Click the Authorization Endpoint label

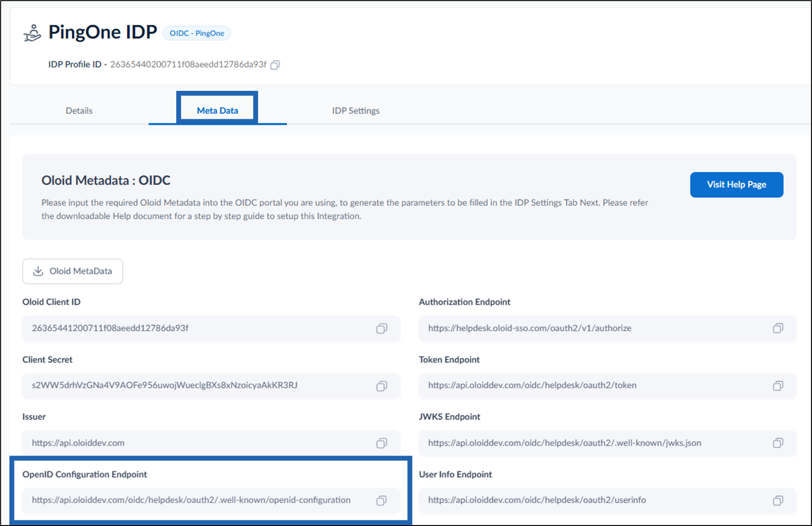(x=465, y=302)
